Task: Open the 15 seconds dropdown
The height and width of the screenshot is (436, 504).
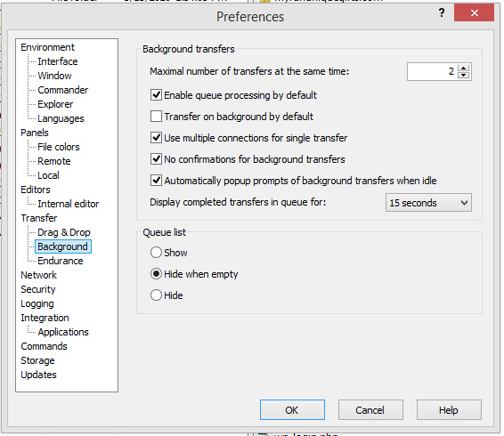Action: (428, 203)
